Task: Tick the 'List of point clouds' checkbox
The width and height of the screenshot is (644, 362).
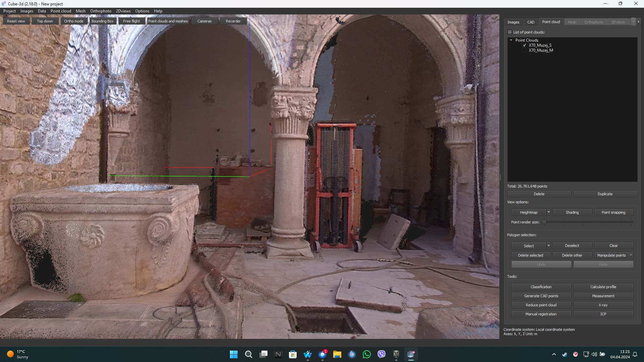Action: pyautogui.click(x=510, y=32)
